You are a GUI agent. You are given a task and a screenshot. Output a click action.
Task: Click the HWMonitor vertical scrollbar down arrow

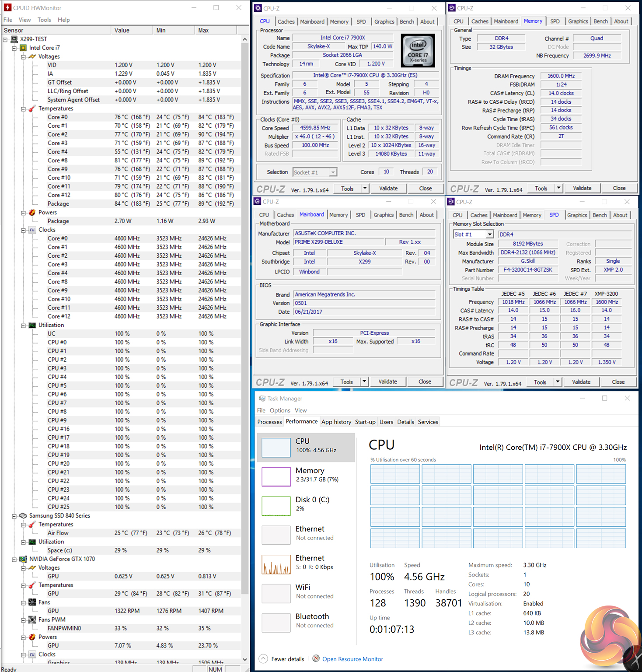click(x=245, y=659)
